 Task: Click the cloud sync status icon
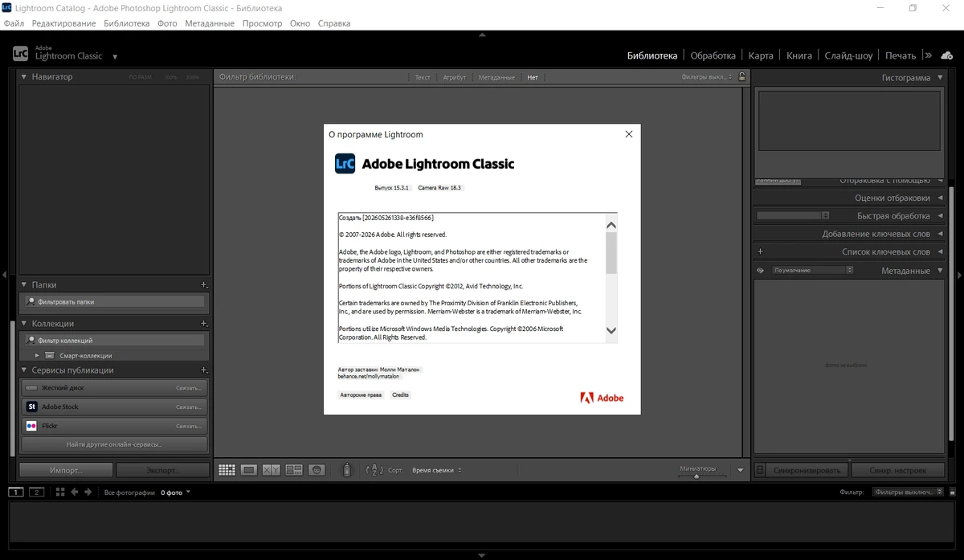[x=947, y=55]
